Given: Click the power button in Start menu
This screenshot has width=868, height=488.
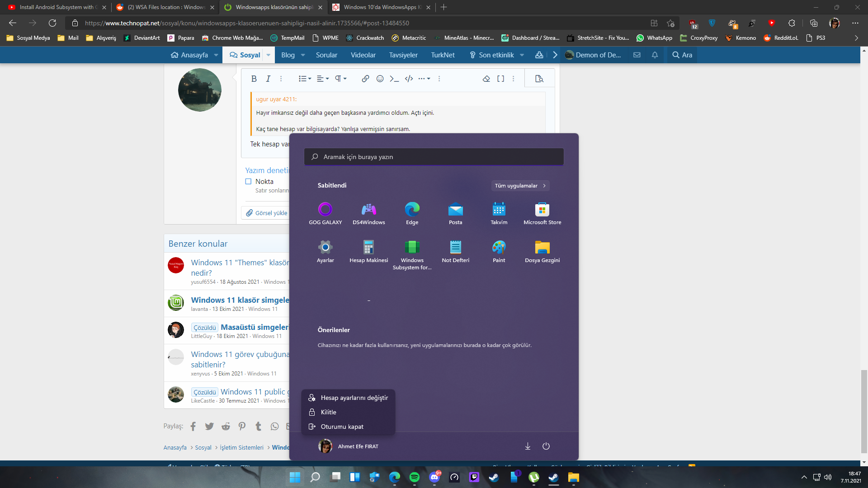Looking at the screenshot, I should [546, 446].
